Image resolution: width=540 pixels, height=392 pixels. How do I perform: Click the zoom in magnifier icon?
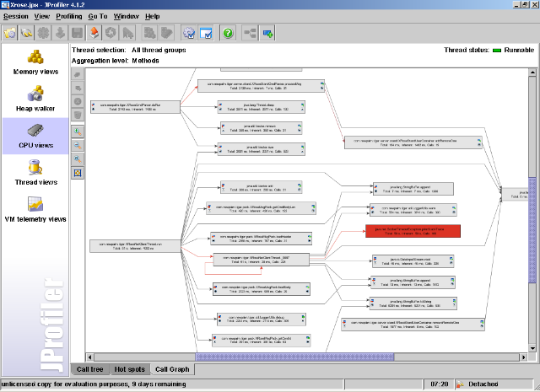[x=78, y=132]
